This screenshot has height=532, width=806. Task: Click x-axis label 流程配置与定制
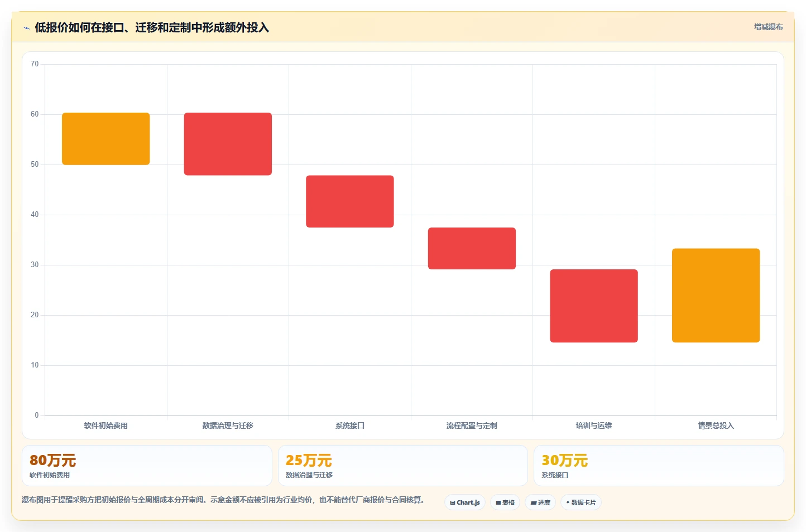[x=472, y=425]
